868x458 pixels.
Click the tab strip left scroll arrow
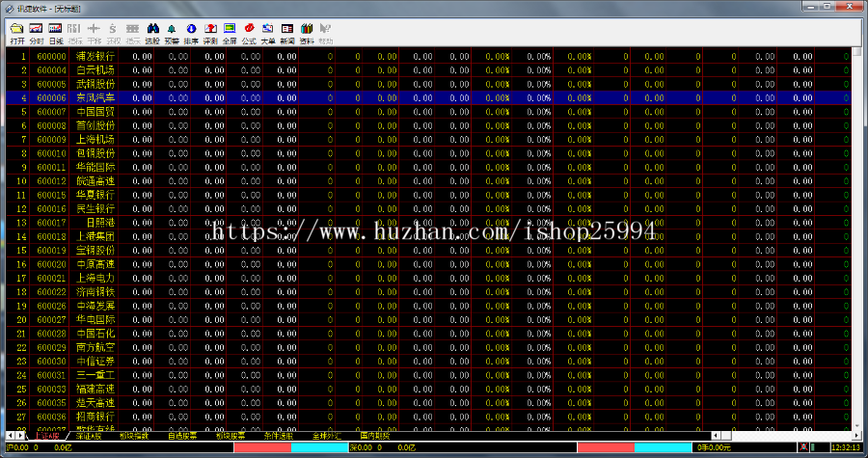pos(10,436)
